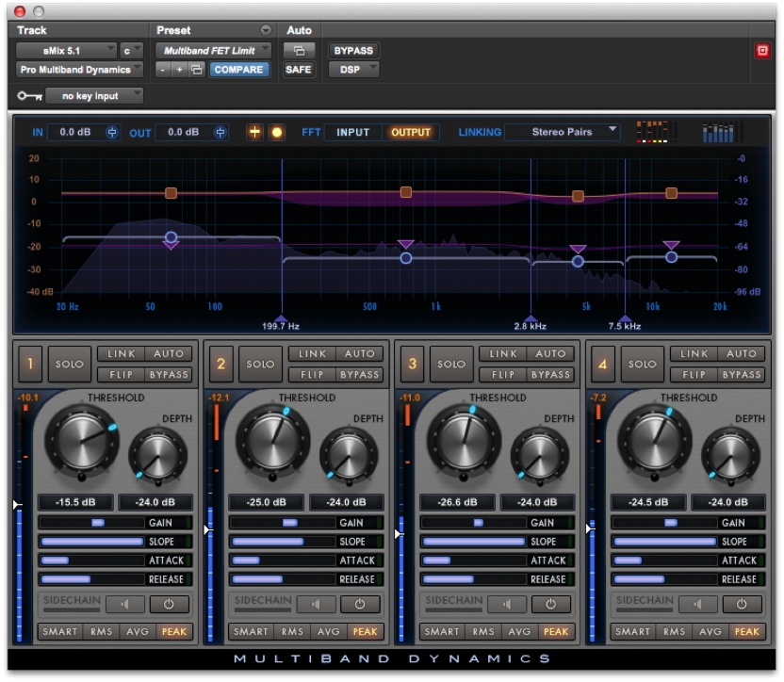Viewport: 784px width, 682px height.
Task: Open the channel 'c' selector dropdown
Action: click(x=131, y=51)
